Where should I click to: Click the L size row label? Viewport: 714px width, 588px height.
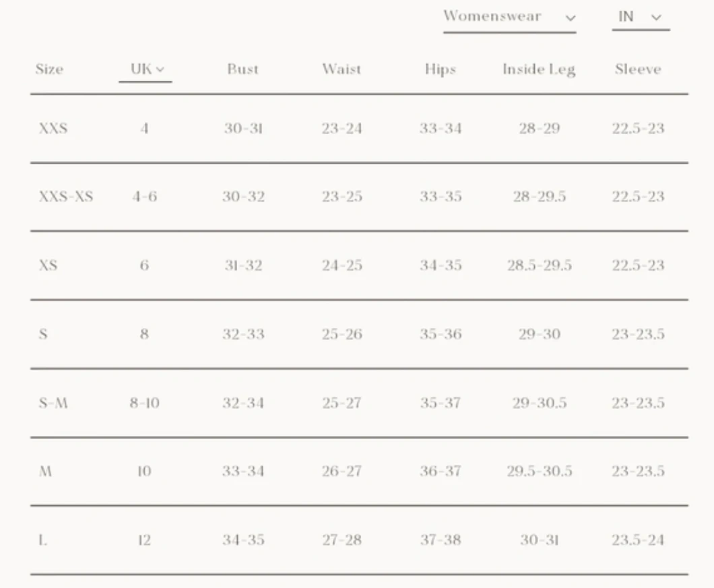[x=42, y=540]
